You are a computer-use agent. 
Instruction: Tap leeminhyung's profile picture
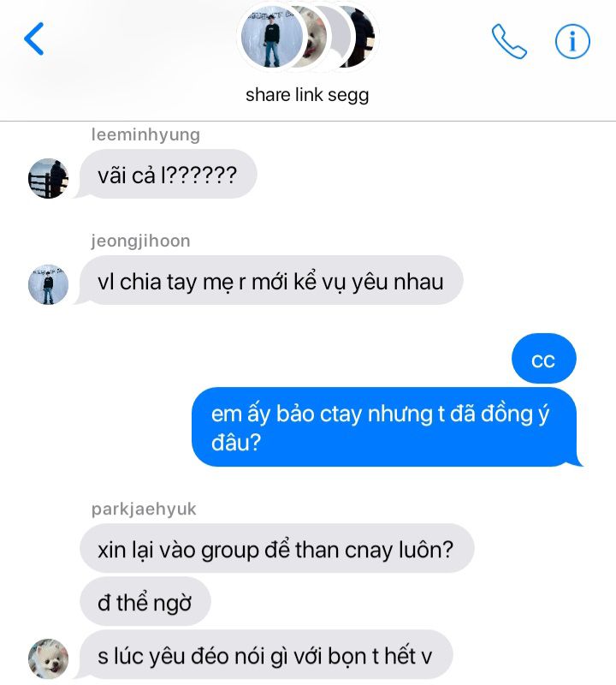coord(48,178)
